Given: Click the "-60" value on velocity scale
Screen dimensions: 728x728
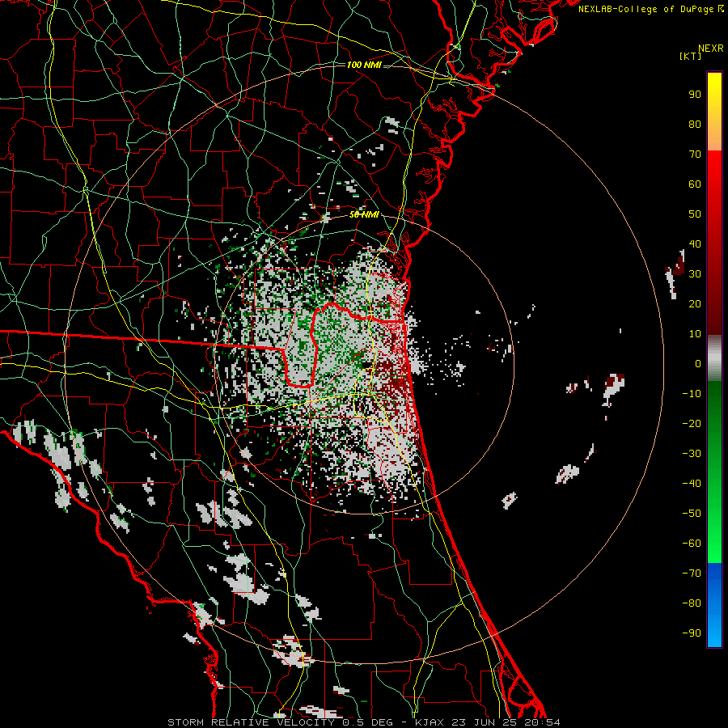Looking at the screenshot, I should [692, 544].
